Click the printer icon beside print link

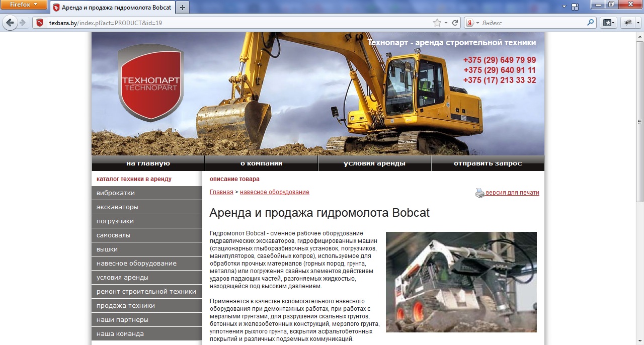coord(480,193)
